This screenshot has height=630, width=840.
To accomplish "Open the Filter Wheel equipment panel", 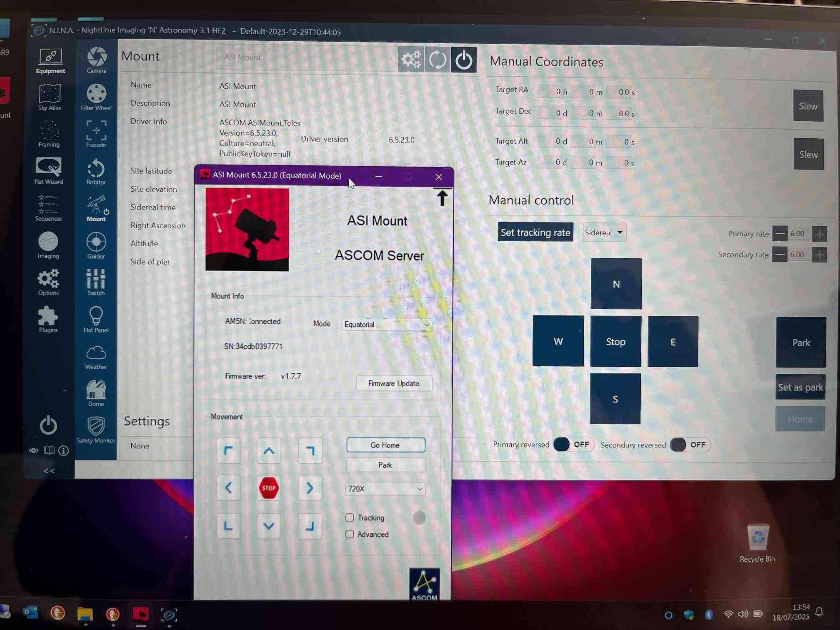I will coord(96,97).
